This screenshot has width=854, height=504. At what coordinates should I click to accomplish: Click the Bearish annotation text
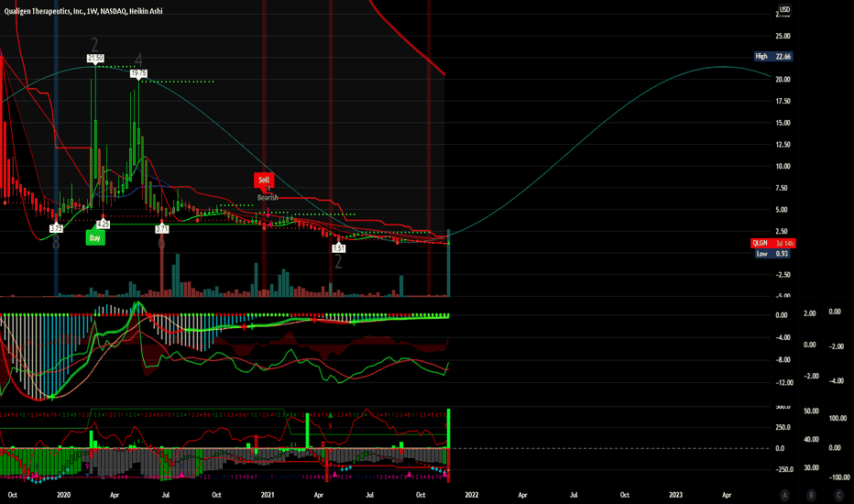click(268, 197)
